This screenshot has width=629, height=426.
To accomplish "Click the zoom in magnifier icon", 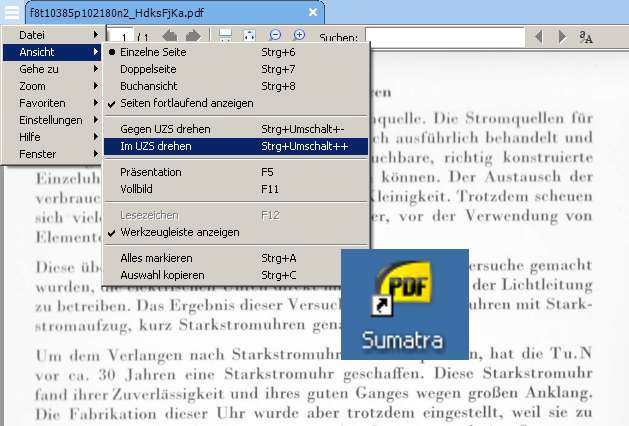I will pyautogui.click(x=299, y=35).
